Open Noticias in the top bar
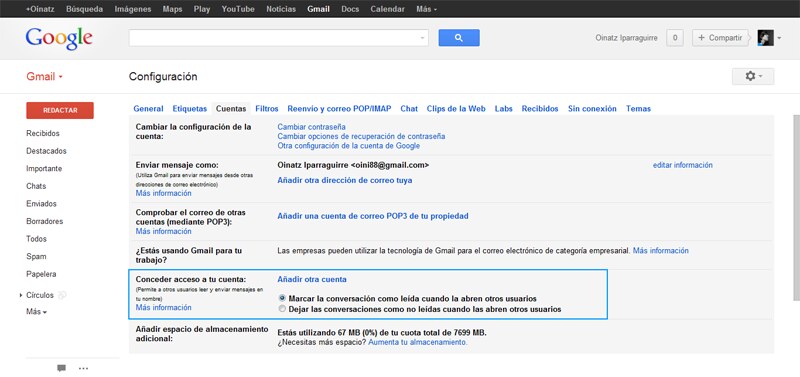Screen dimensions: 800x377 pos(281,9)
